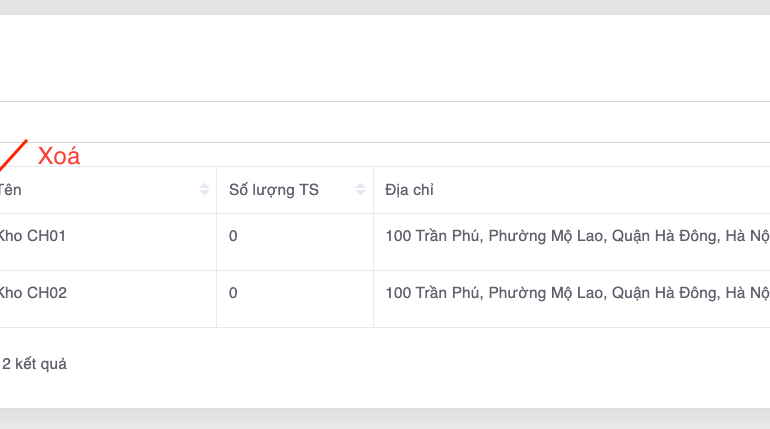
Task: Click the quantity 0 cell for Kho CH02
Action: tap(234, 293)
